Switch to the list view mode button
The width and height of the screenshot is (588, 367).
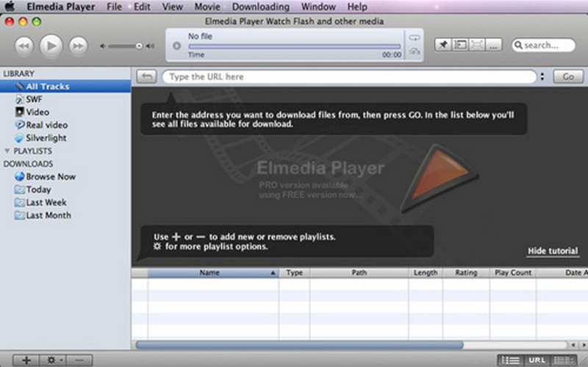[511, 360]
